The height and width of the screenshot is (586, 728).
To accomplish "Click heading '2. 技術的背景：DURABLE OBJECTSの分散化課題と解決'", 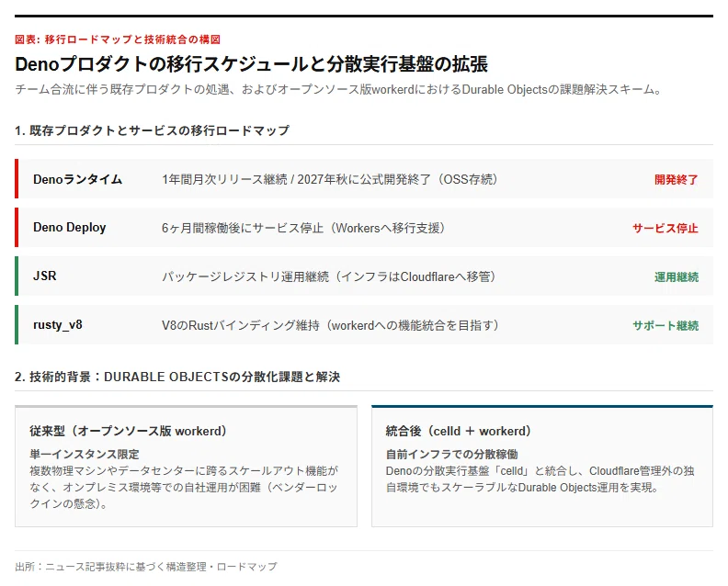I will click(177, 377).
